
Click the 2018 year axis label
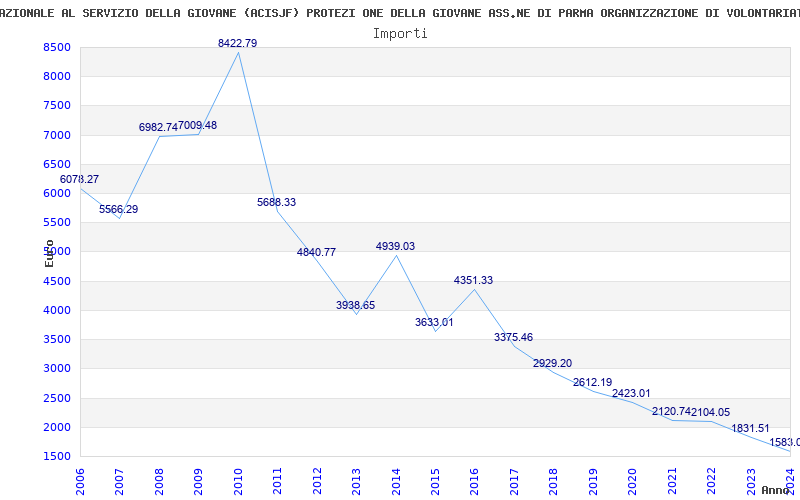(x=554, y=482)
